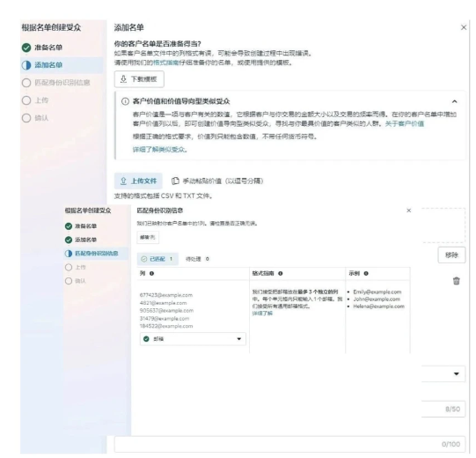Click the 184522@example.com entry
This screenshot has height=458, width=476.
[166, 326]
